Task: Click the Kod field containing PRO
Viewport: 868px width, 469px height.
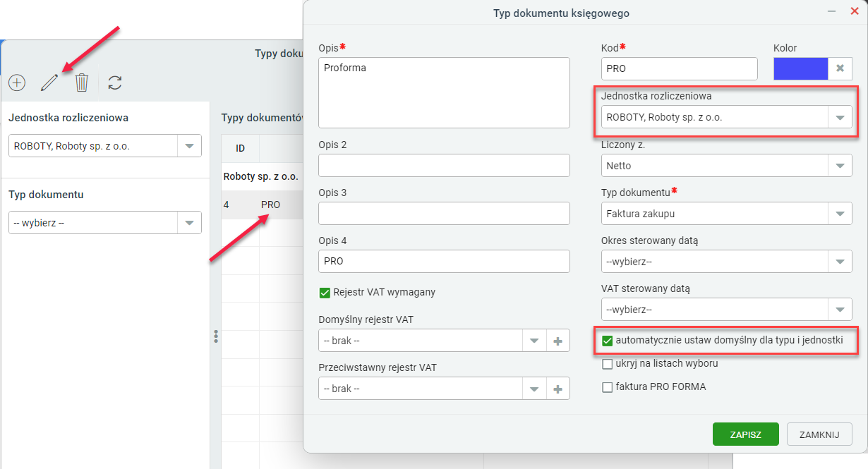Action: [x=680, y=68]
